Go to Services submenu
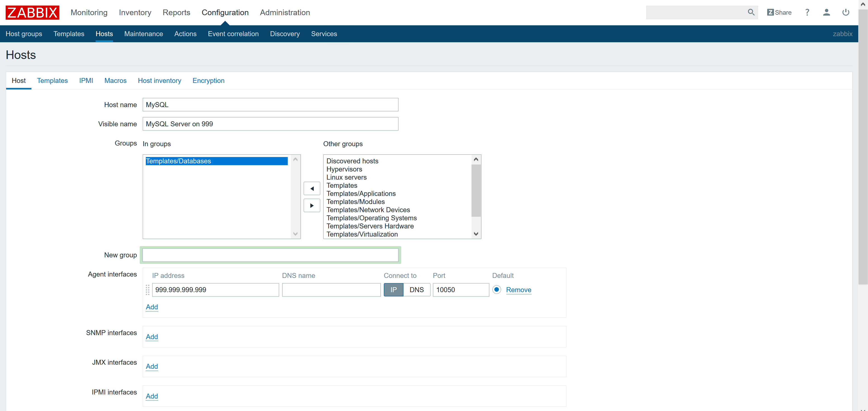The height and width of the screenshot is (411, 868). [324, 34]
